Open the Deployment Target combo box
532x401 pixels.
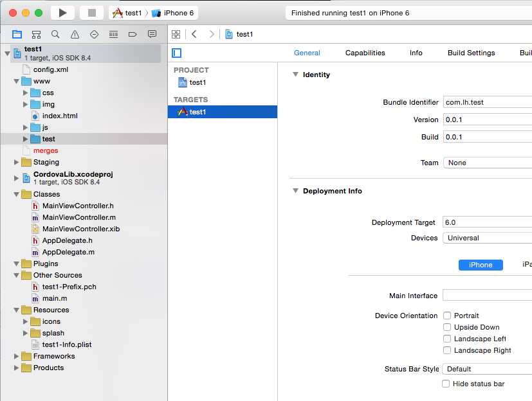pyautogui.click(x=488, y=222)
